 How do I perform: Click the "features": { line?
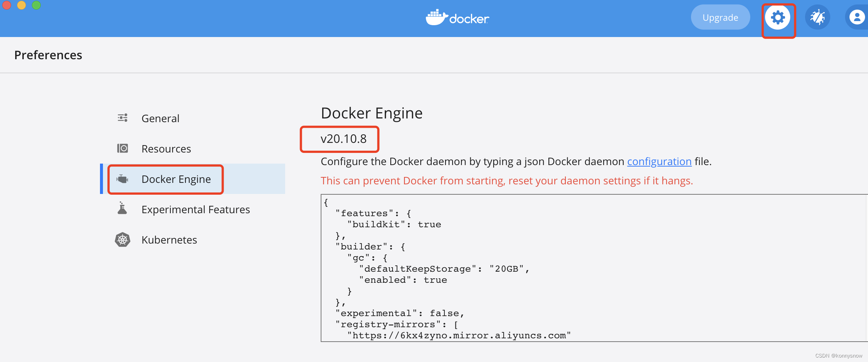(373, 213)
